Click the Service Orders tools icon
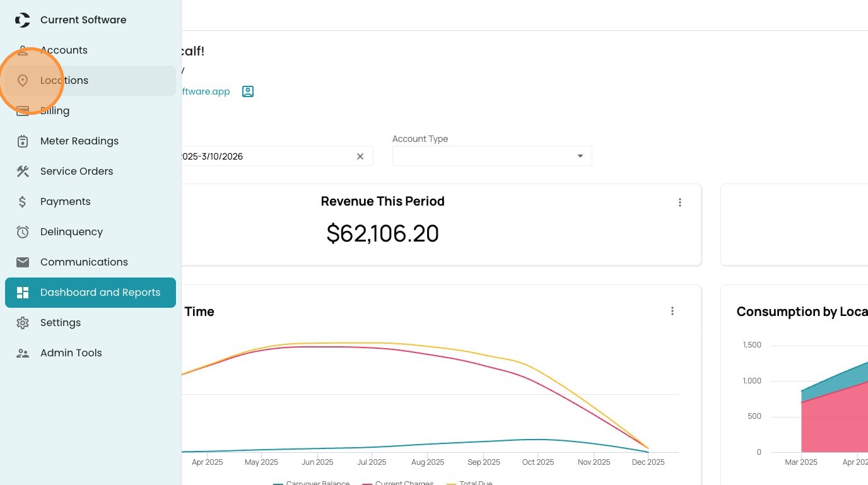868x485 pixels. (x=23, y=172)
